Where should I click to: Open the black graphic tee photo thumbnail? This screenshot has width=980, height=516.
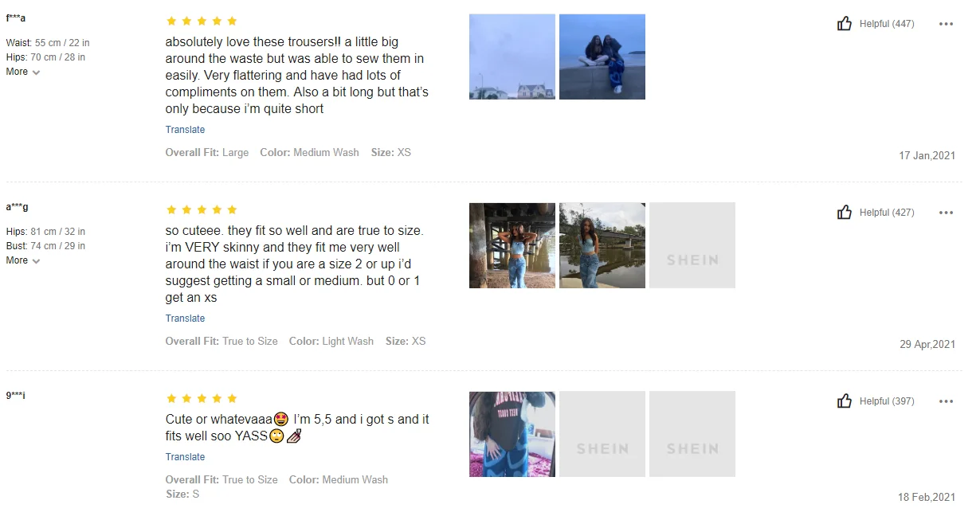512,434
